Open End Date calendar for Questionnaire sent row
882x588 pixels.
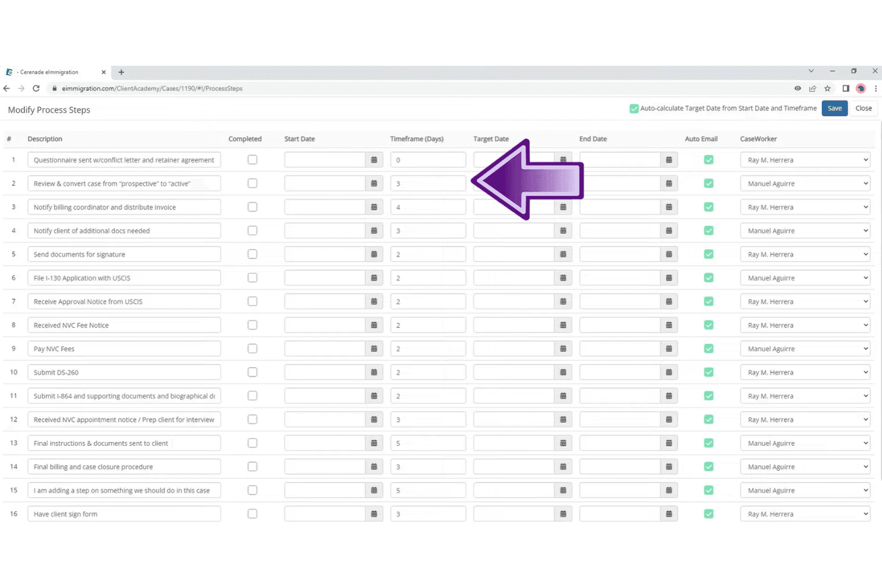669,160
